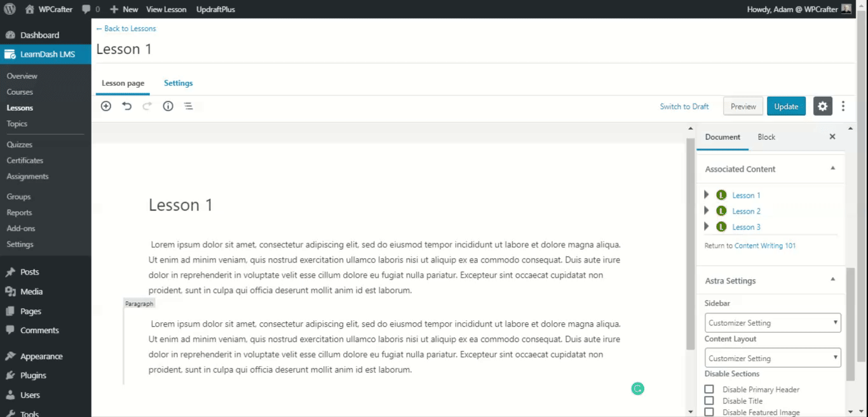This screenshot has width=868, height=417.
Task: Enable Disable Primary Header checkbox
Action: click(x=709, y=389)
